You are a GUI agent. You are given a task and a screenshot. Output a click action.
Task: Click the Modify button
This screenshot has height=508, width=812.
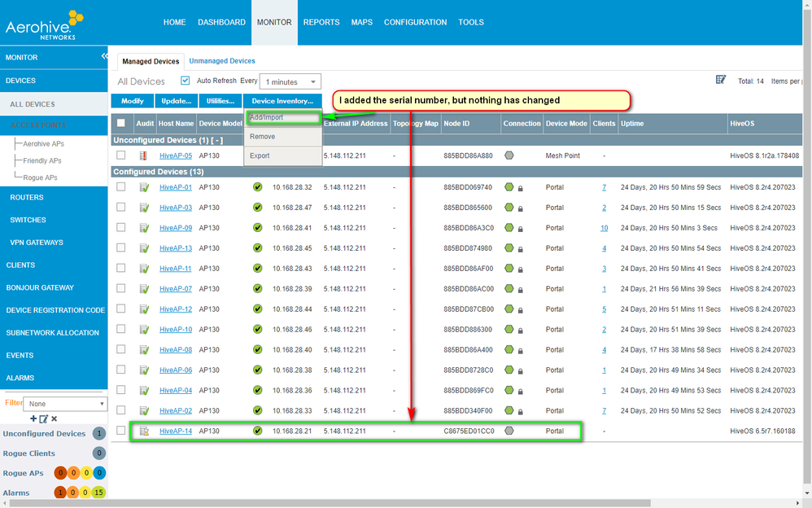click(x=132, y=101)
